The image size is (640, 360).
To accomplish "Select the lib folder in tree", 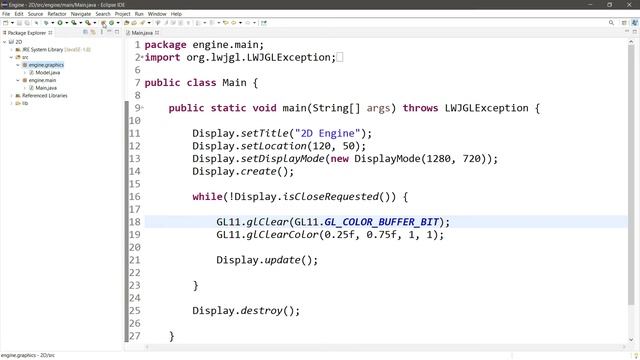I will click(25, 103).
